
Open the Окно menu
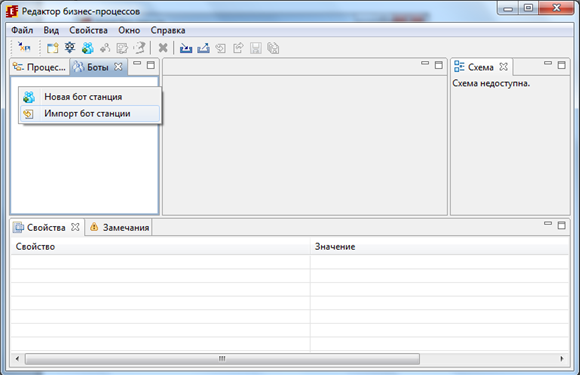(x=129, y=30)
